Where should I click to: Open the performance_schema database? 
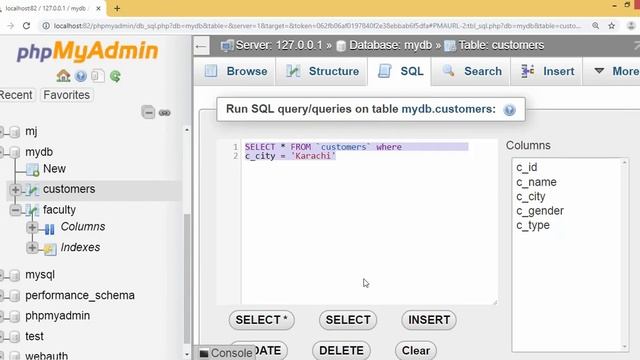pos(80,296)
